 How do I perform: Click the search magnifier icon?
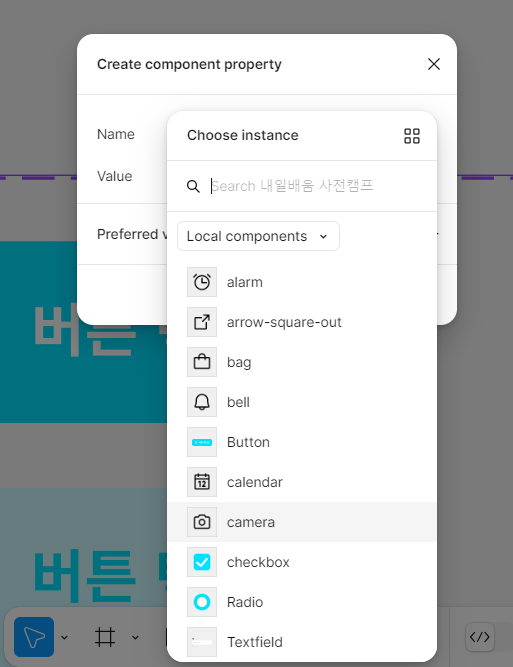pyautogui.click(x=193, y=186)
